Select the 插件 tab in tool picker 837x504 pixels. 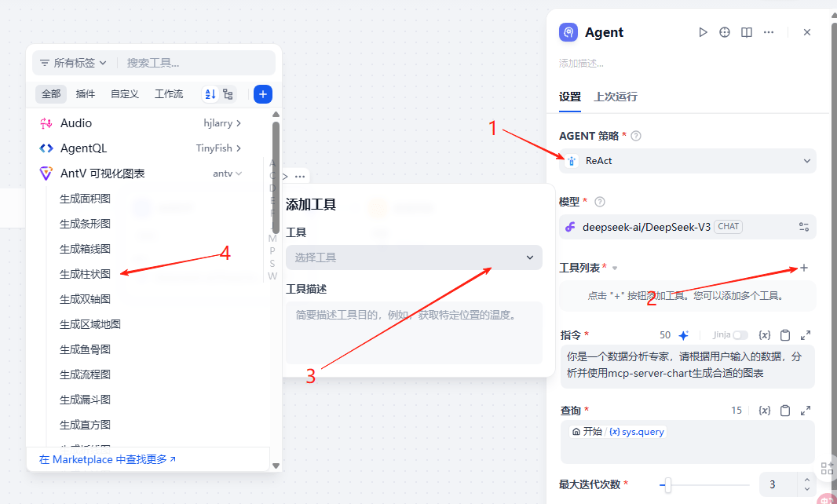click(86, 94)
